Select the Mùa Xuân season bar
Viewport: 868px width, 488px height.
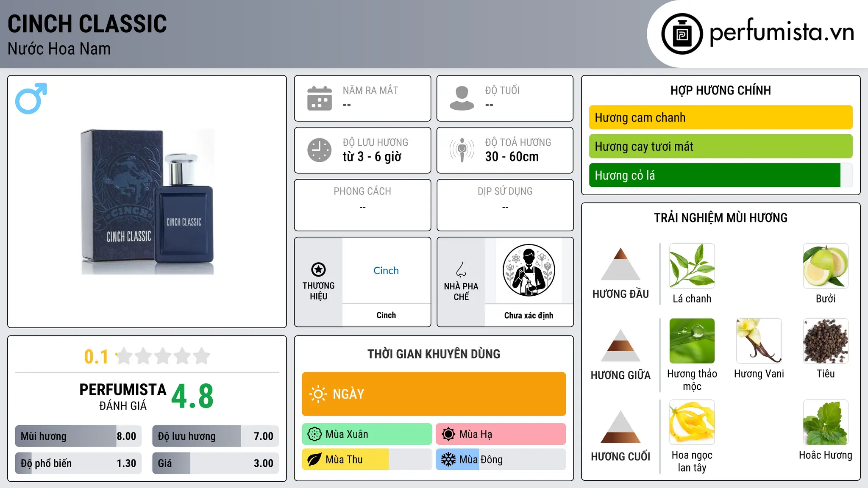coord(367,434)
